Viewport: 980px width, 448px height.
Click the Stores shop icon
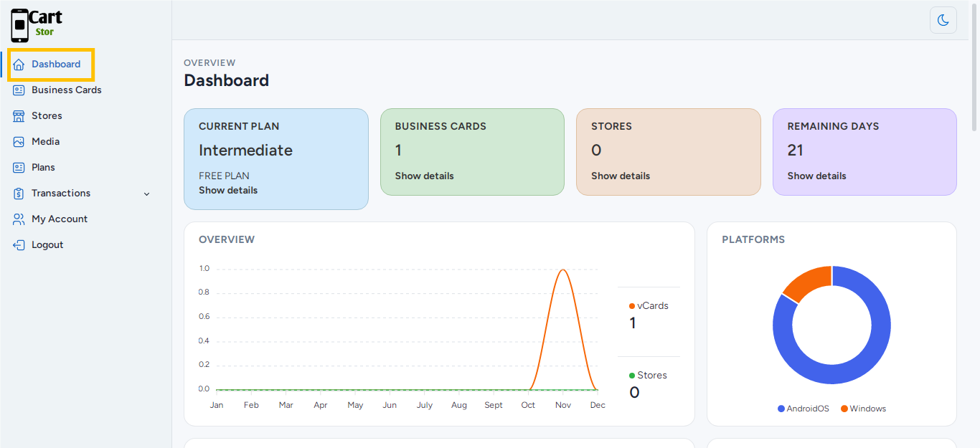(19, 116)
